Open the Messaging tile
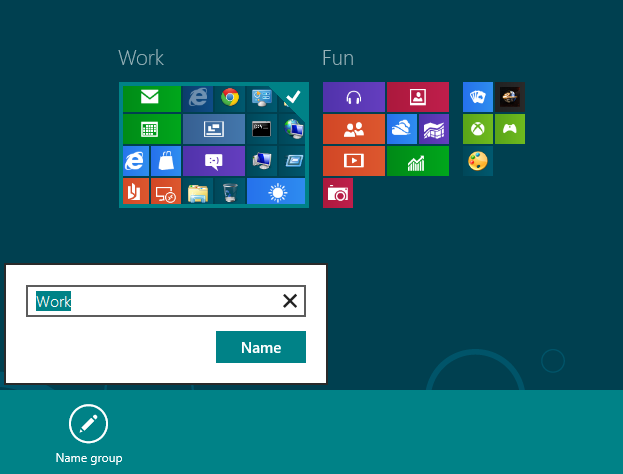The image size is (623, 474). [x=213, y=160]
